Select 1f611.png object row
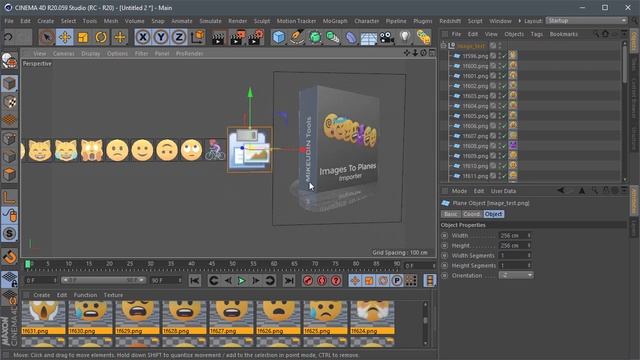The height and width of the screenshot is (360, 640). click(475, 176)
